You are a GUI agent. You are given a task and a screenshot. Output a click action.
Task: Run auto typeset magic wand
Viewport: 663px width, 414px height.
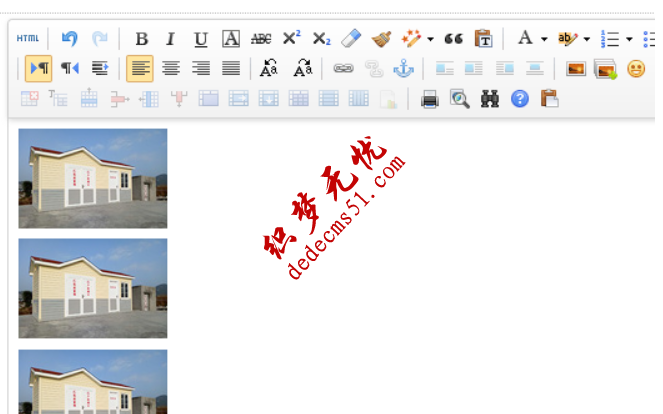(x=411, y=38)
